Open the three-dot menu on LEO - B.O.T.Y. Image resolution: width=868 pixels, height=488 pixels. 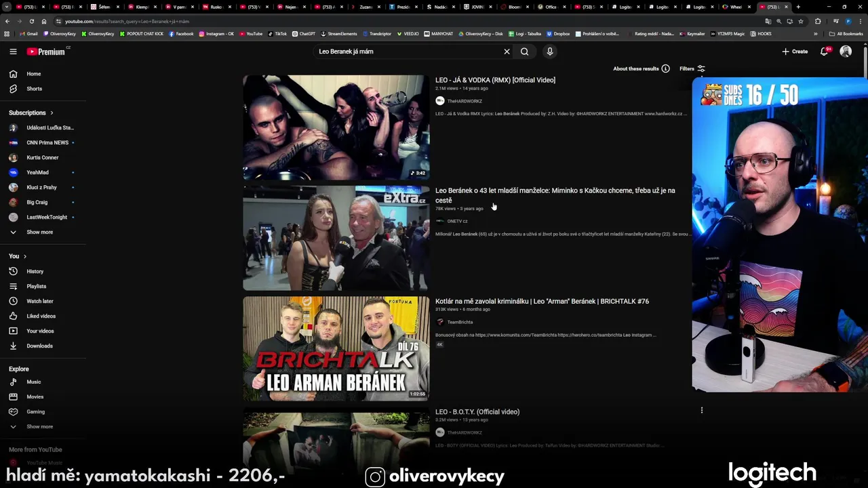(x=702, y=410)
